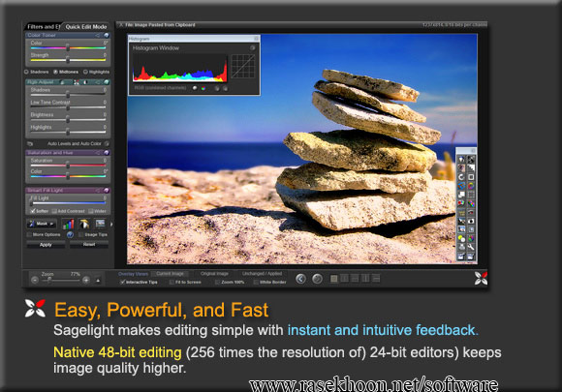Click the RGB colored dots icon in Histogram Window
Viewport: 562px width, 392px height.
203,88
